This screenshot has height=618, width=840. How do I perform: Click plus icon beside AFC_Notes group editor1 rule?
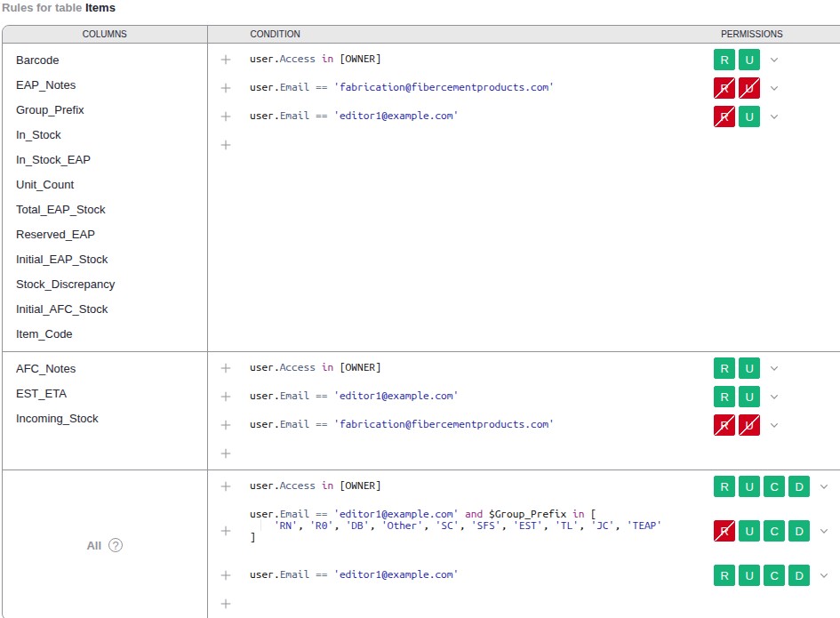pyautogui.click(x=226, y=397)
